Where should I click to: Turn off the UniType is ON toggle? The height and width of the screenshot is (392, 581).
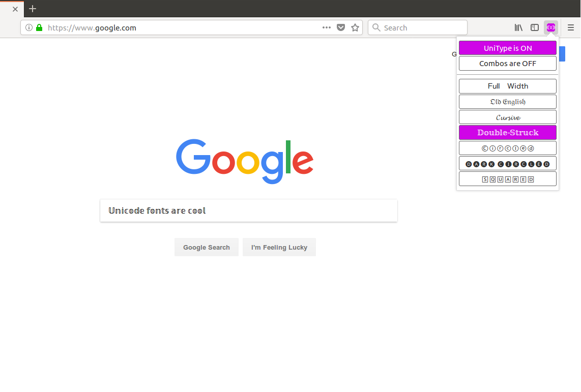pyautogui.click(x=508, y=48)
